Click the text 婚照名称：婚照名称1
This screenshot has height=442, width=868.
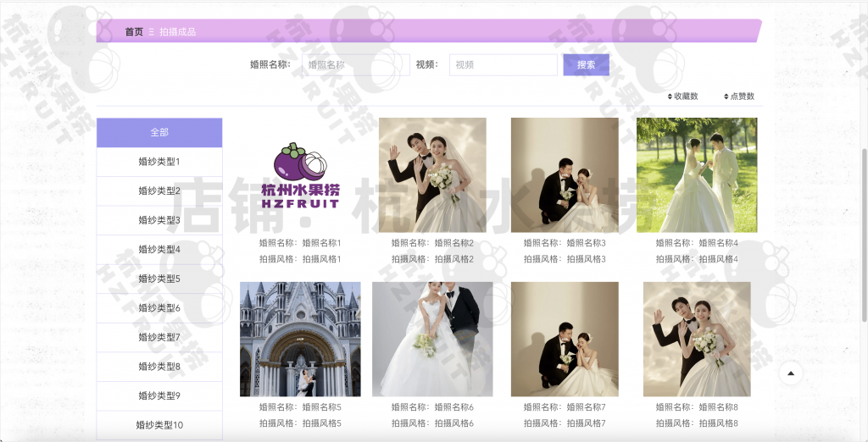(x=300, y=243)
